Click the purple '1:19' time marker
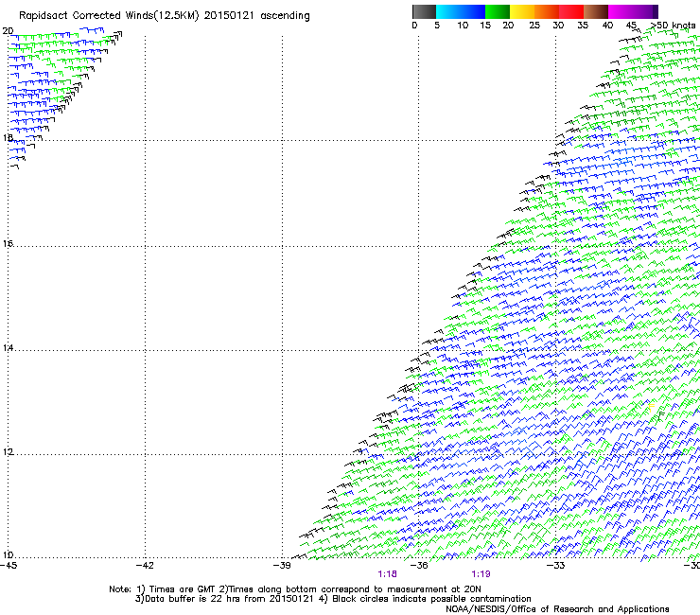Screen dimensions: 700x615 (x=481, y=574)
